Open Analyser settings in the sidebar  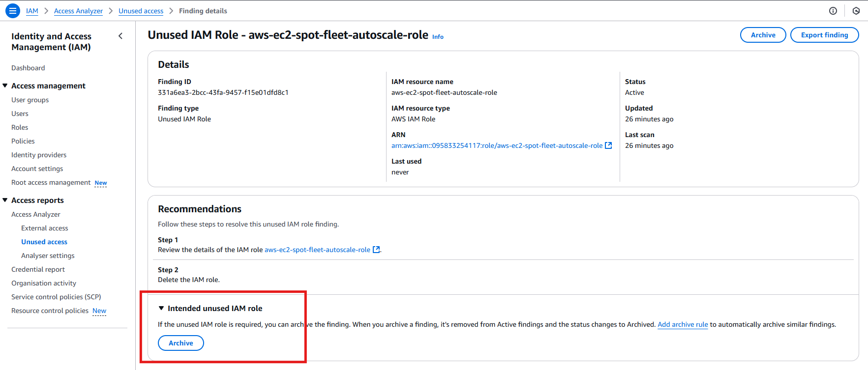click(x=48, y=256)
